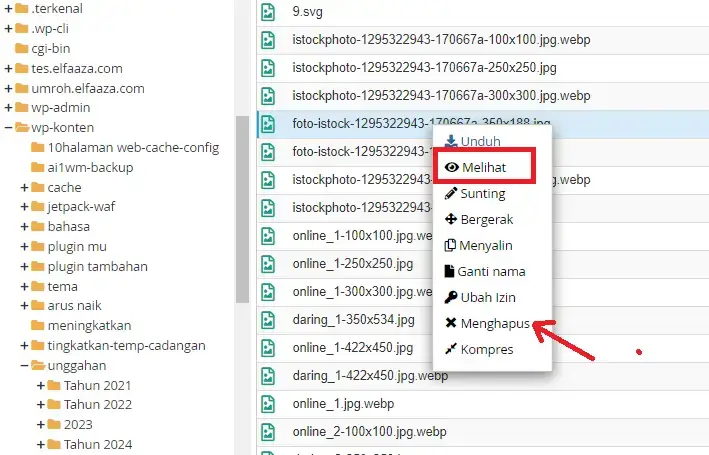Expand the .terkenal folder
This screenshot has width=709, height=455.
pos(8,9)
